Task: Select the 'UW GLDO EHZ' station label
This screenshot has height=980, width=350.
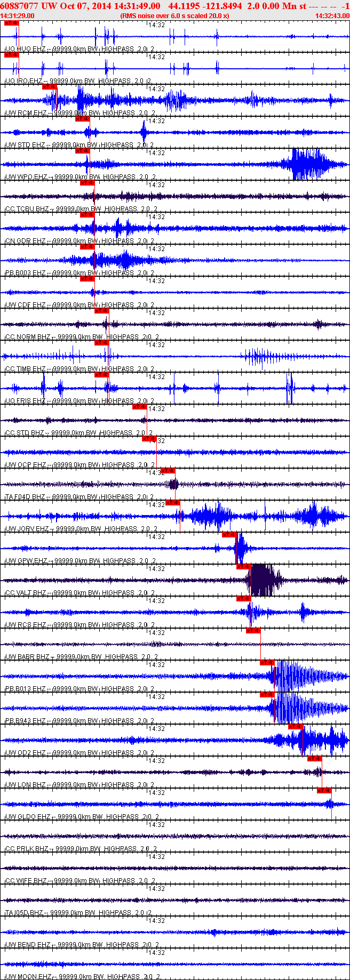Action: [28, 817]
